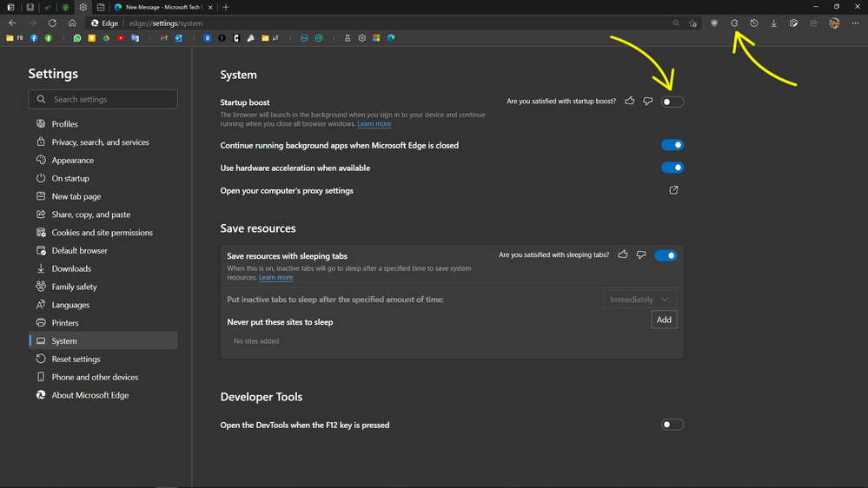Open Learn more link for sleeping tabs
The width and height of the screenshot is (868, 488).
[x=275, y=278]
